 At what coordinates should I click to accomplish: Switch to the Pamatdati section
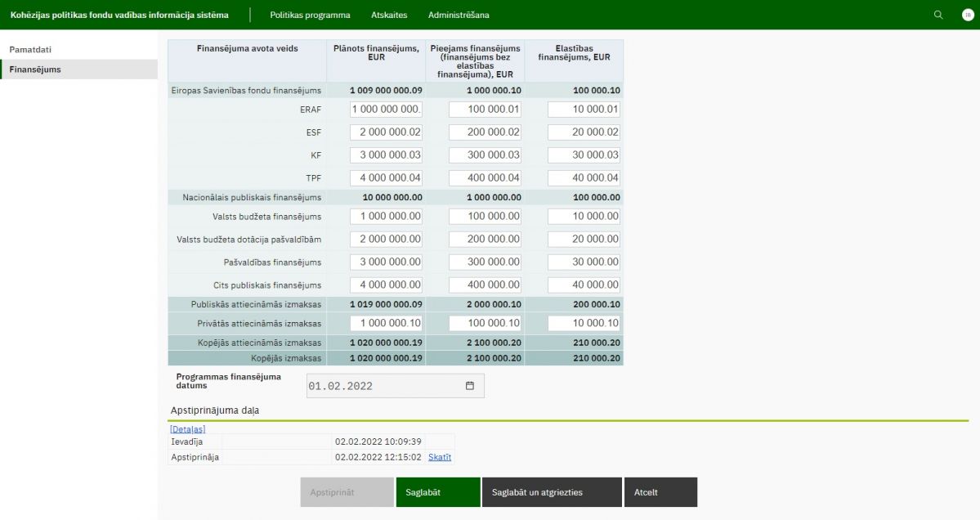(x=30, y=50)
